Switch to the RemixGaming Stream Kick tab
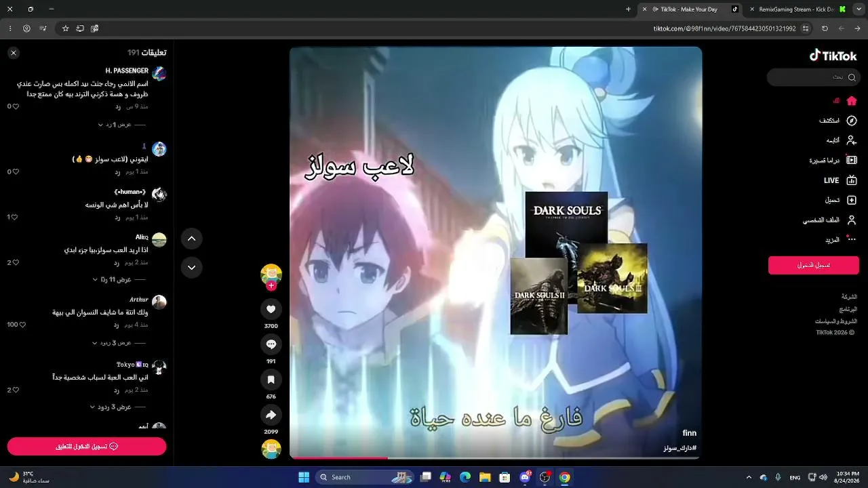 pyautogui.click(x=797, y=9)
